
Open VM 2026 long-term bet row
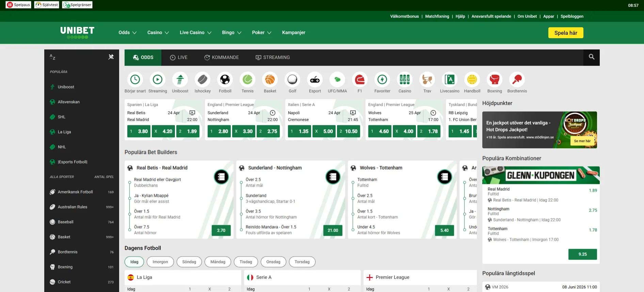point(541,287)
